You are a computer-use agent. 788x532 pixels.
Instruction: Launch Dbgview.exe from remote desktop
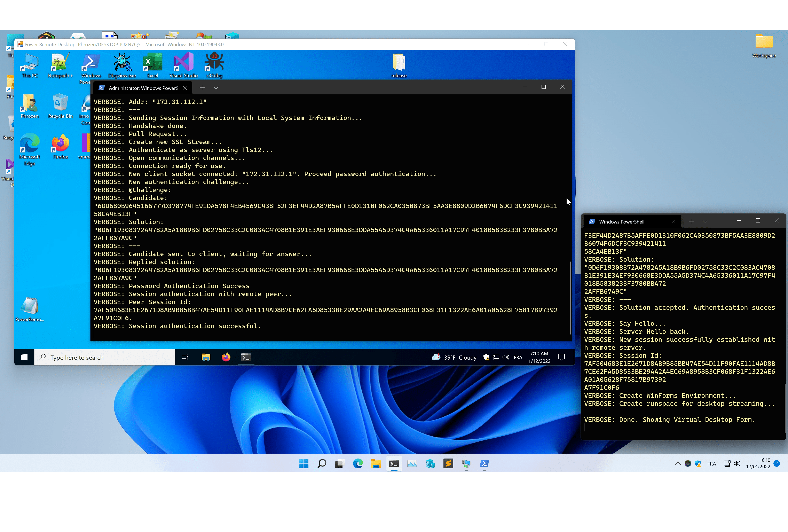click(x=122, y=65)
